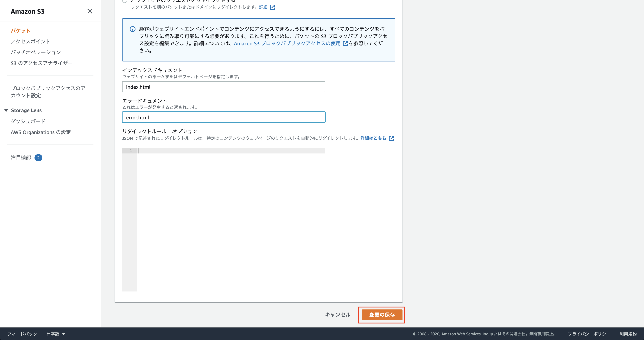This screenshot has height=340, width=644.
Task: Open バッチオペレーション sidebar item
Action: [x=36, y=52]
